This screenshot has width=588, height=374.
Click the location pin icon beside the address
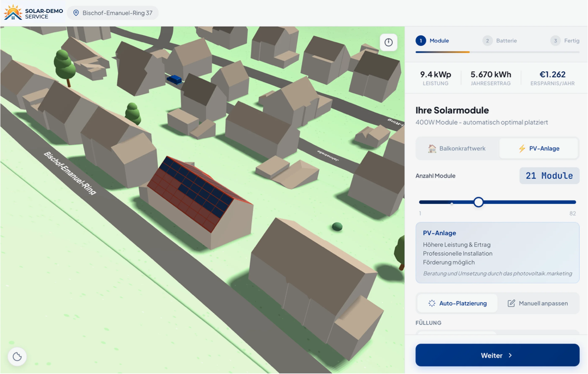tap(76, 13)
